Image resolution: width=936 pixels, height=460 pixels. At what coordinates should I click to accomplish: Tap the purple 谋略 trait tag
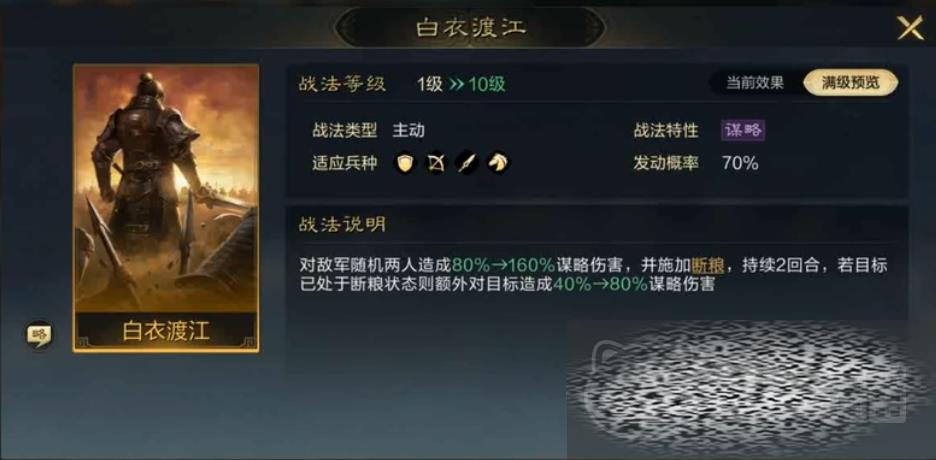coord(743,130)
